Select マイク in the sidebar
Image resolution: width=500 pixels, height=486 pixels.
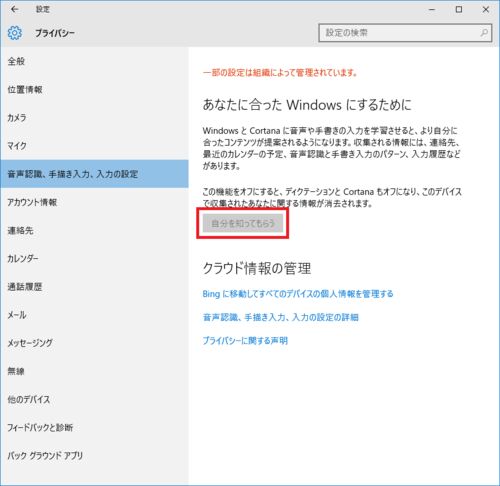pyautogui.click(x=94, y=146)
